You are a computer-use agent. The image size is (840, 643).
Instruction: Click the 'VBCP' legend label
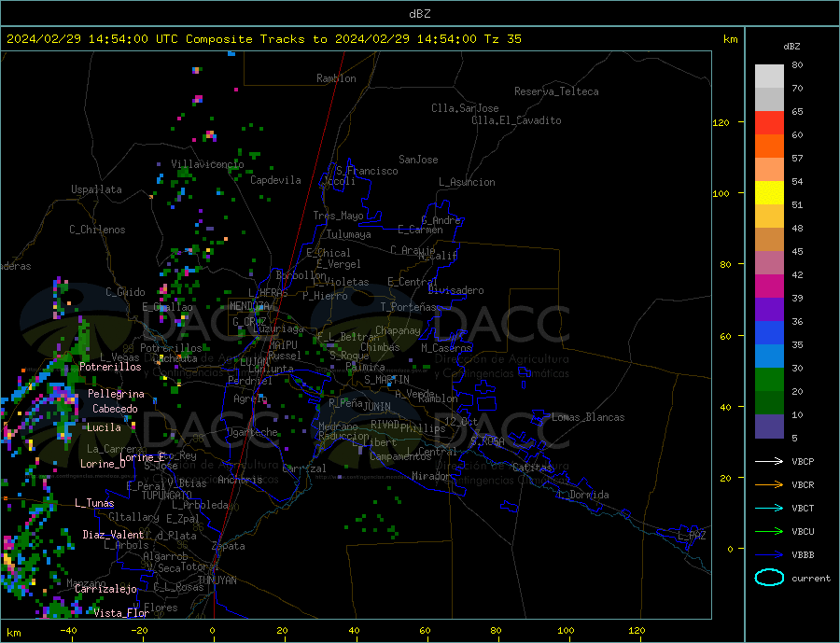pos(803,461)
